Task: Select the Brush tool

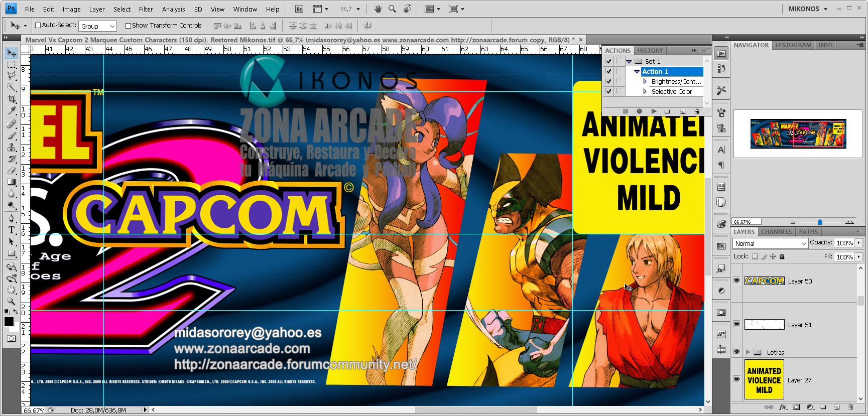Action: (12, 135)
